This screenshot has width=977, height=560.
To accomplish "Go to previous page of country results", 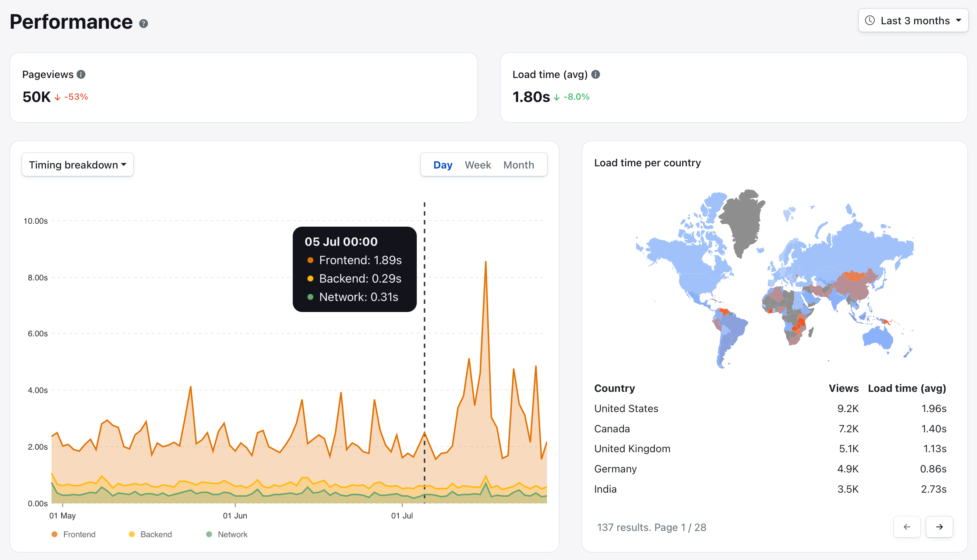I will point(907,527).
